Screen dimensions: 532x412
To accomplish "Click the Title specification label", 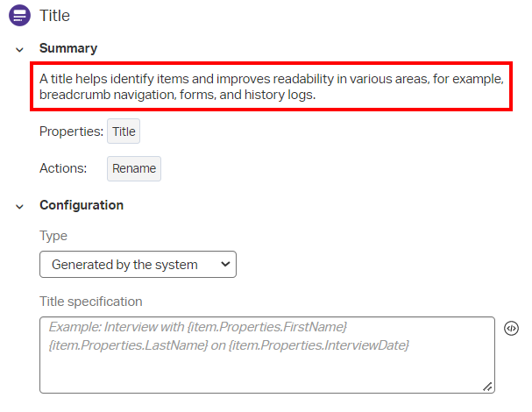I will tap(91, 302).
